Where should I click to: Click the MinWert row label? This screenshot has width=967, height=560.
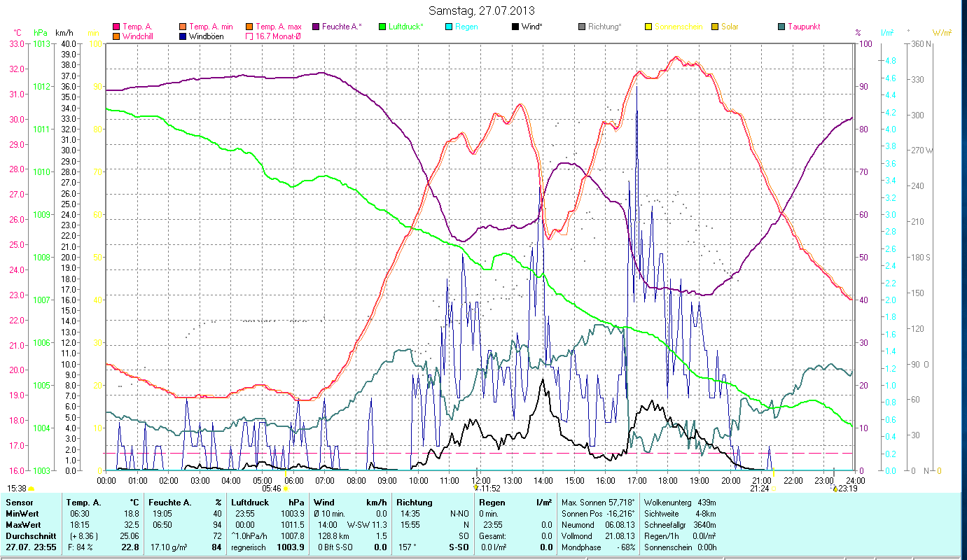coord(22,514)
